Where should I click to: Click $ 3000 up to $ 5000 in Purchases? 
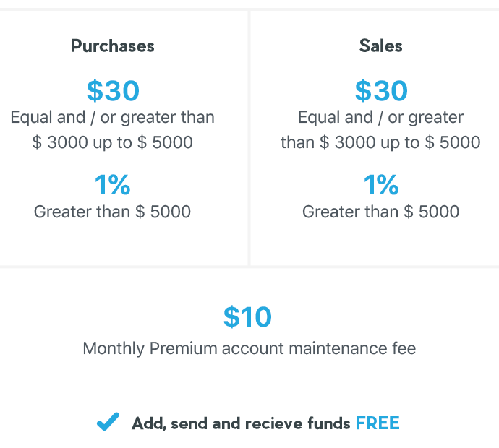click(112, 142)
